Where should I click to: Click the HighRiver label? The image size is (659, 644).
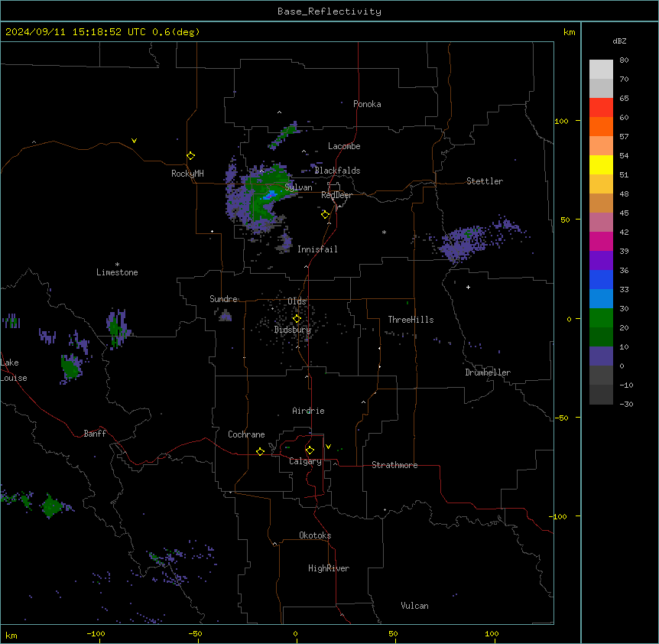[x=329, y=568]
